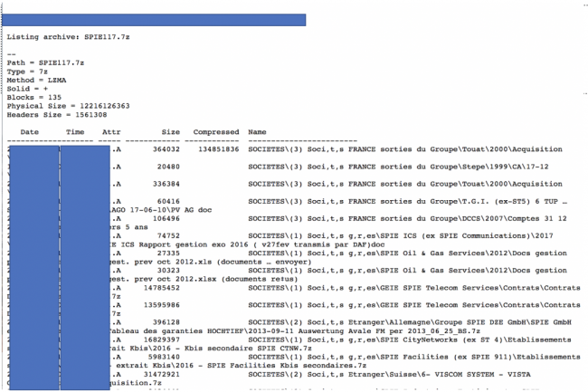588x392 pixels.
Task: Select the 'Headers Size = 1561308' line
Action: [x=57, y=114]
